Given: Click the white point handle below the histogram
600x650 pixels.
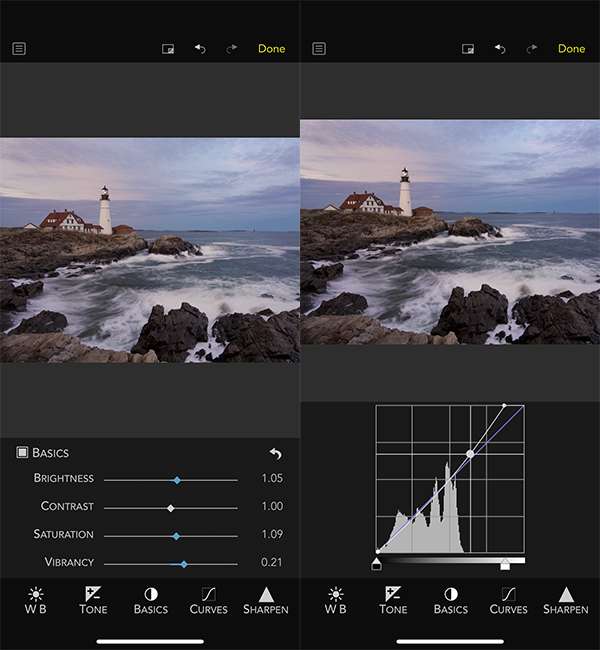Looking at the screenshot, I should pos(505,565).
